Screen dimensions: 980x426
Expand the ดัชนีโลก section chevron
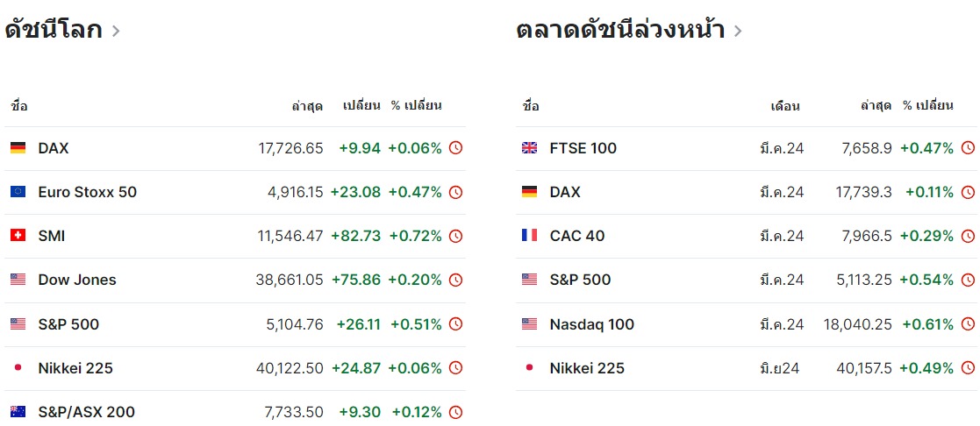tap(117, 32)
